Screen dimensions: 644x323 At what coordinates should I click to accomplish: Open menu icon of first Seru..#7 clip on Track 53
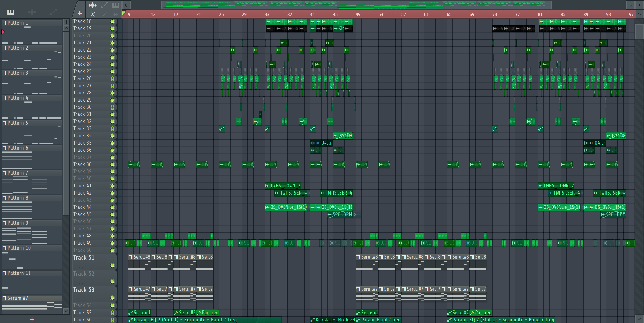click(131, 289)
